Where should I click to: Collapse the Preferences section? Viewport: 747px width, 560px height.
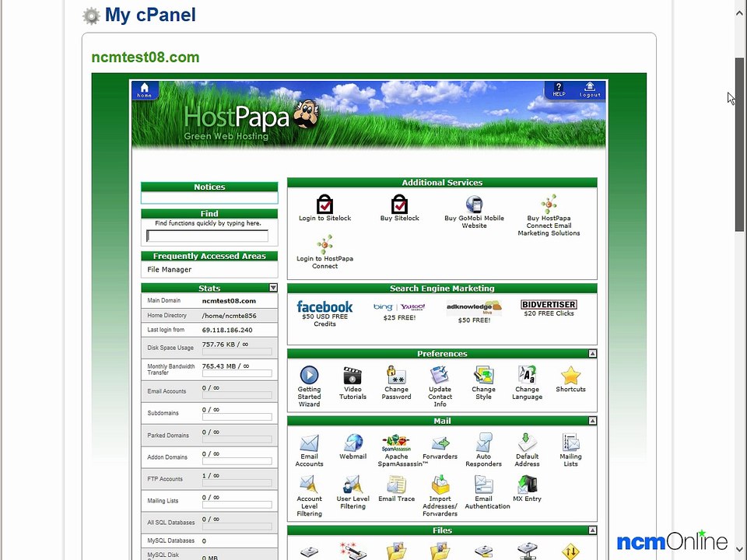(592, 353)
